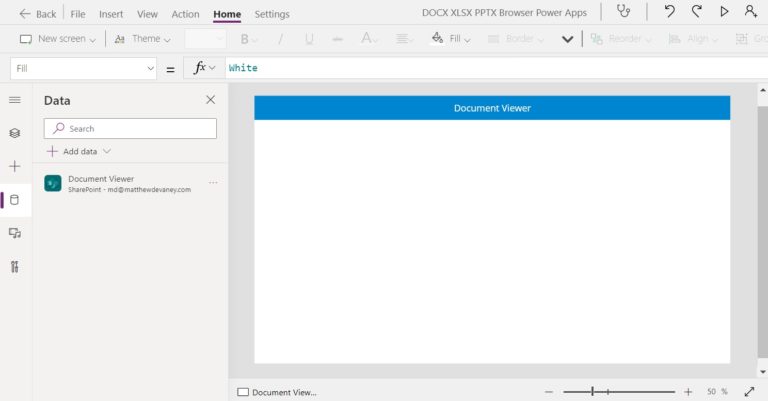Click the Redo arrow icon
The height and width of the screenshot is (401, 768).
point(696,12)
